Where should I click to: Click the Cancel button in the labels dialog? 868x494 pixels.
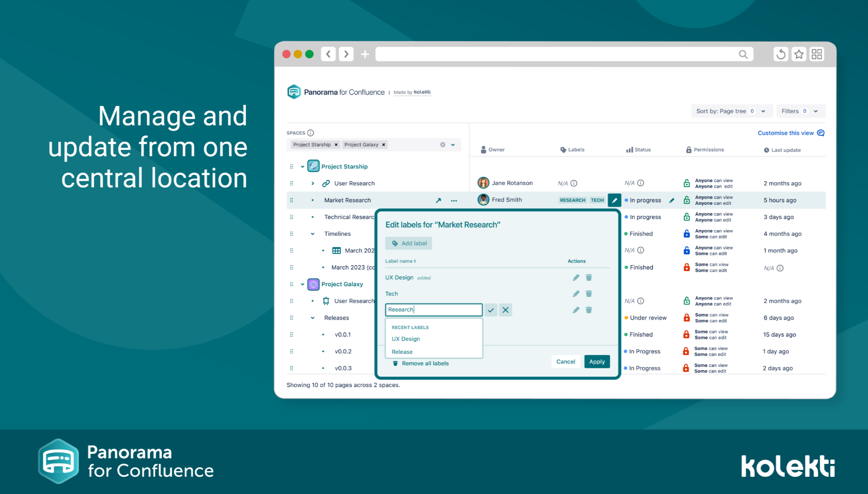[566, 362]
